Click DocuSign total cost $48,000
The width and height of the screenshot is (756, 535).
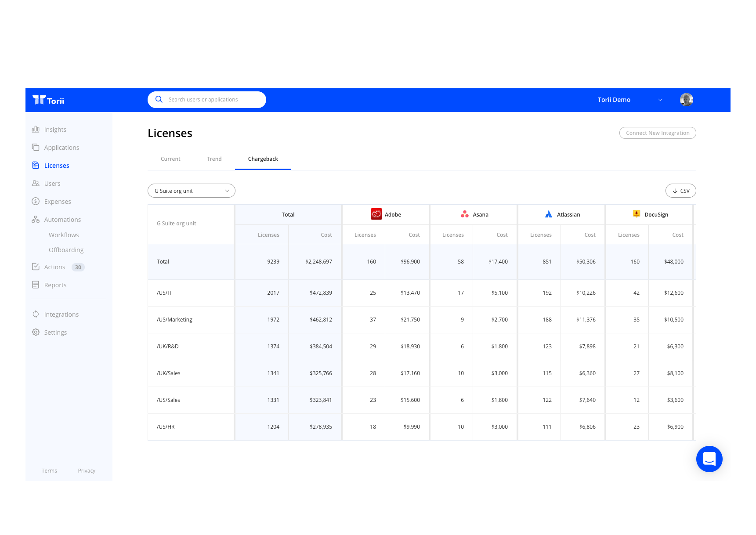click(x=674, y=262)
